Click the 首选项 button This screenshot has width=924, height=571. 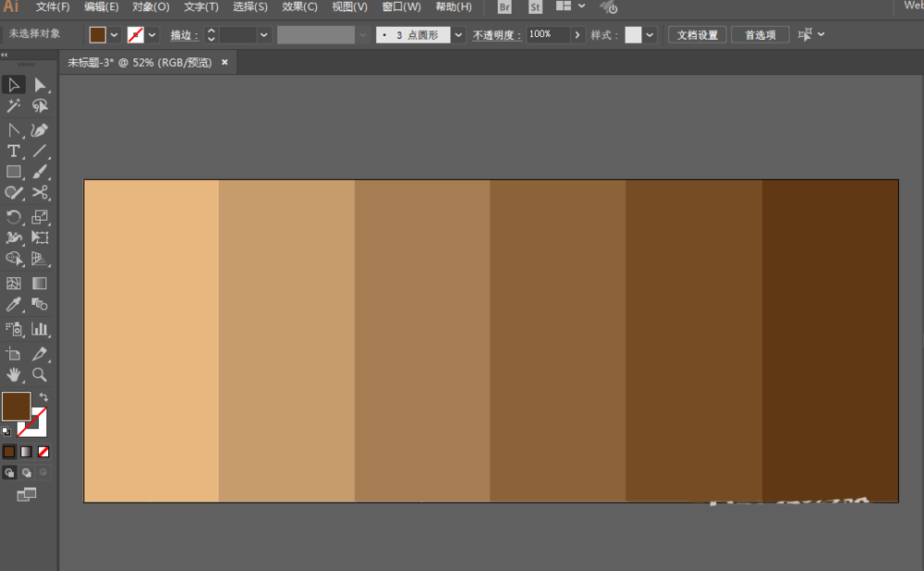(760, 35)
